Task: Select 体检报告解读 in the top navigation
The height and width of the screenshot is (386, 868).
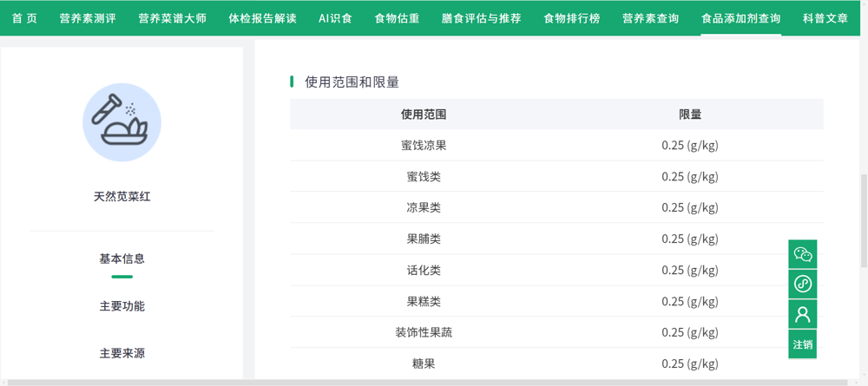Action: click(262, 18)
